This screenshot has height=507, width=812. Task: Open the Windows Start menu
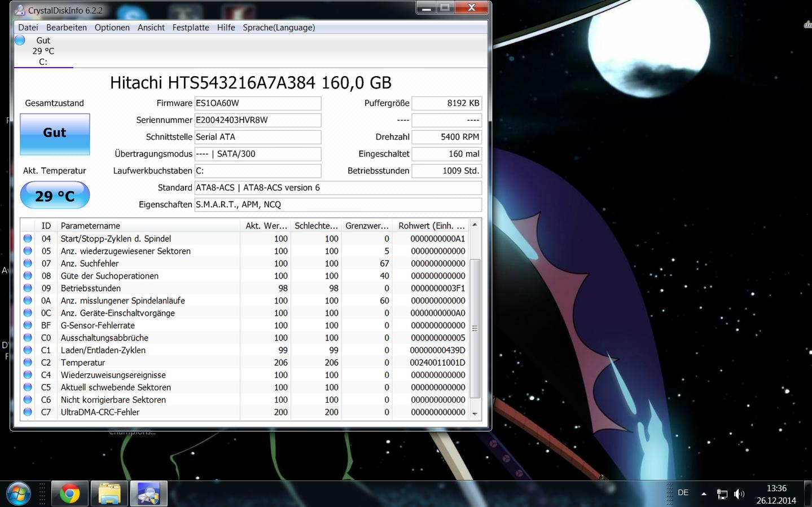(17, 494)
